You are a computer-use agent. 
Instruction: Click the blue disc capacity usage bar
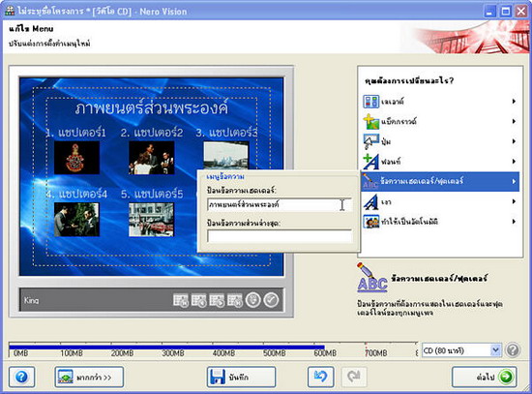click(x=166, y=347)
